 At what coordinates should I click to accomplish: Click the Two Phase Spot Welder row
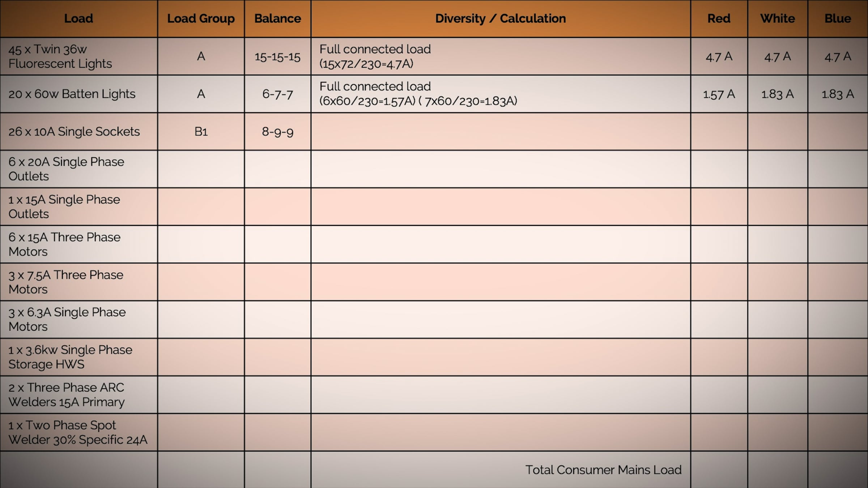79,433
